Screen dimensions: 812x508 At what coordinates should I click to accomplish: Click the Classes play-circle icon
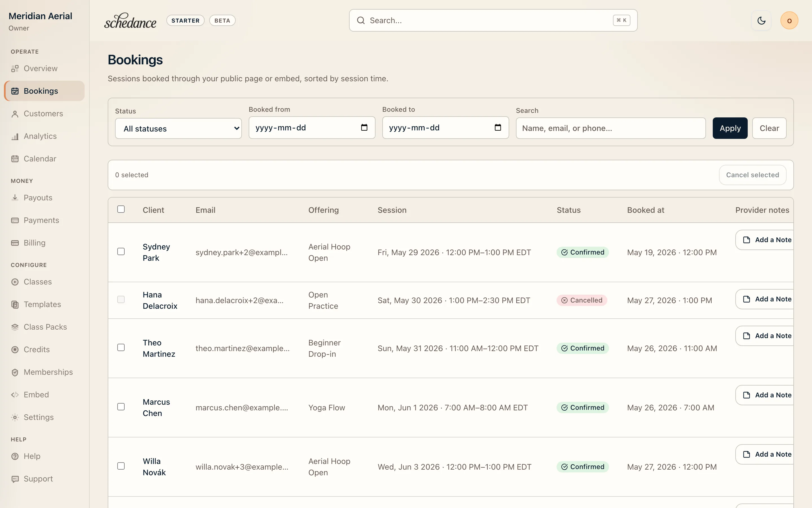[x=15, y=282]
